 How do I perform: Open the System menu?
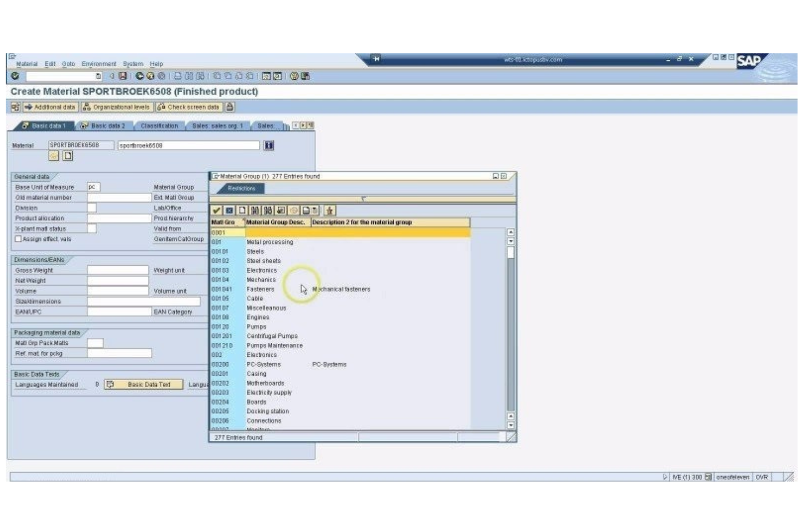coord(133,64)
